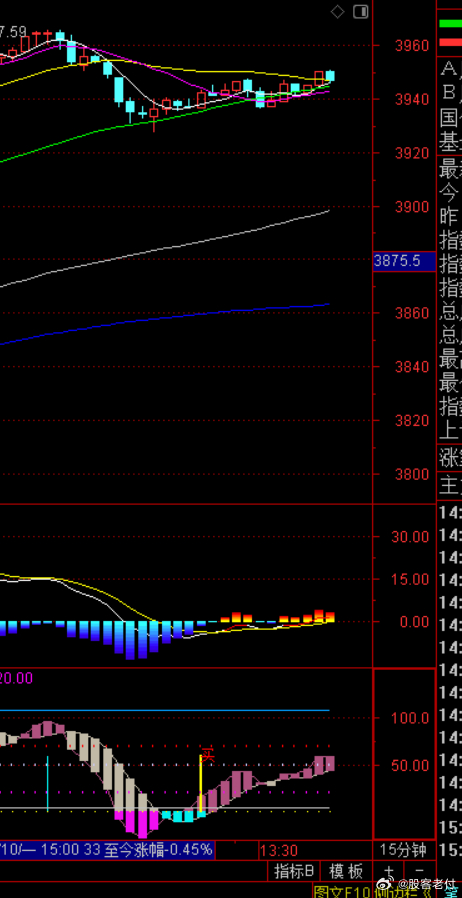Click the 0.00 MACD axis value
The width and height of the screenshot is (462, 898).
tap(413, 621)
